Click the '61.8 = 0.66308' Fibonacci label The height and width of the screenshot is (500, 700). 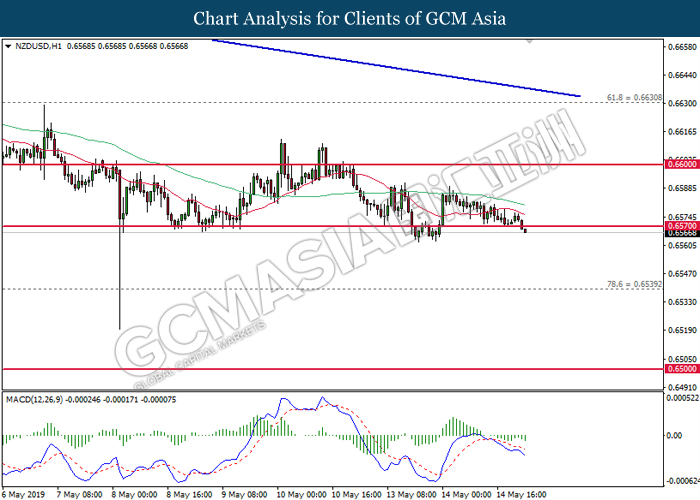click(634, 97)
